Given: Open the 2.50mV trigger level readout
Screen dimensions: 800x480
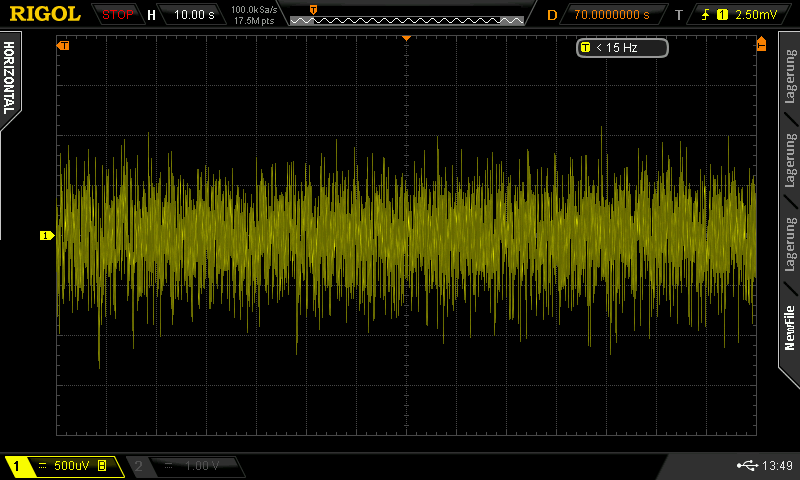Looking at the screenshot, I should (x=756, y=15).
